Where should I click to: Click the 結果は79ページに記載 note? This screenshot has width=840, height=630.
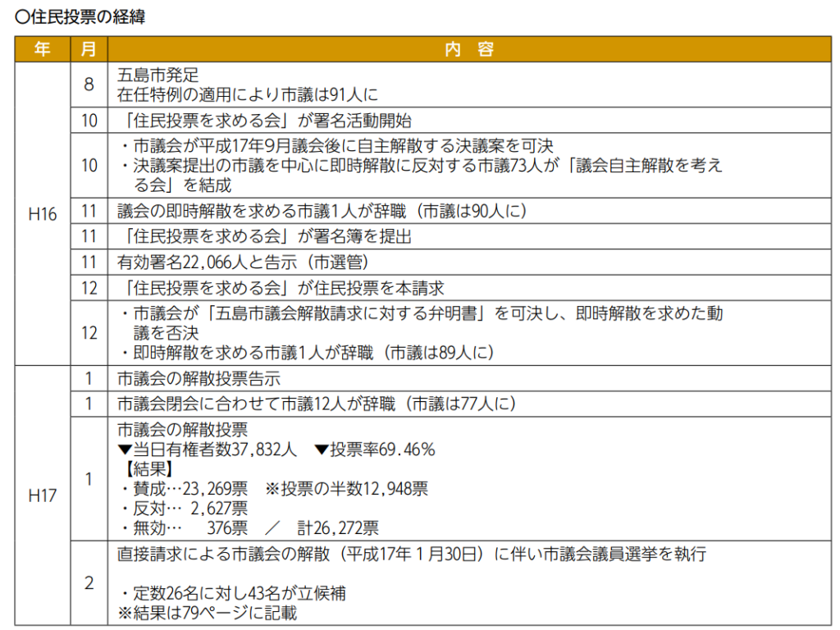pos(207,613)
